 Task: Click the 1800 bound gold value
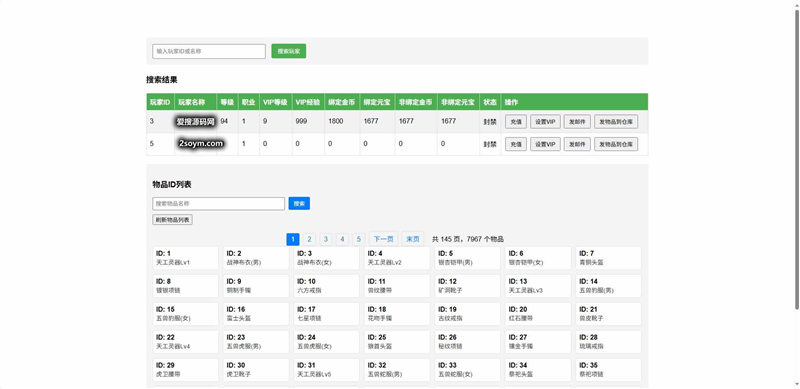tap(336, 121)
